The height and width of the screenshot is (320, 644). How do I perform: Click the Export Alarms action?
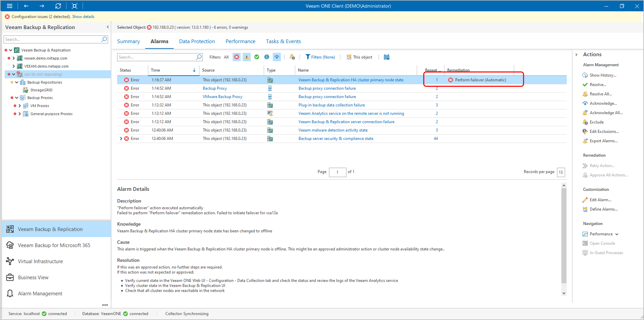tap(603, 141)
